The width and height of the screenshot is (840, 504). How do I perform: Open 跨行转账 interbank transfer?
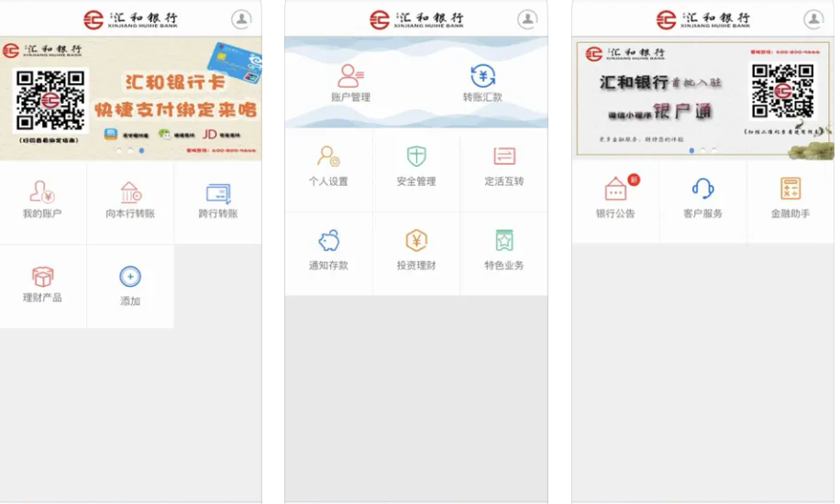coord(218,201)
